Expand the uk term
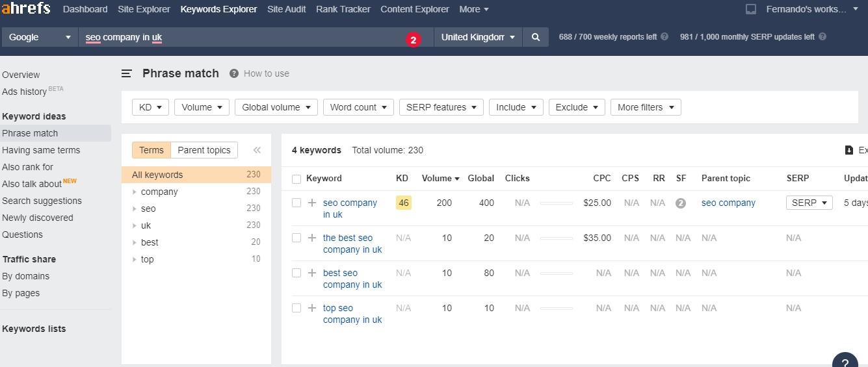 pos(135,225)
